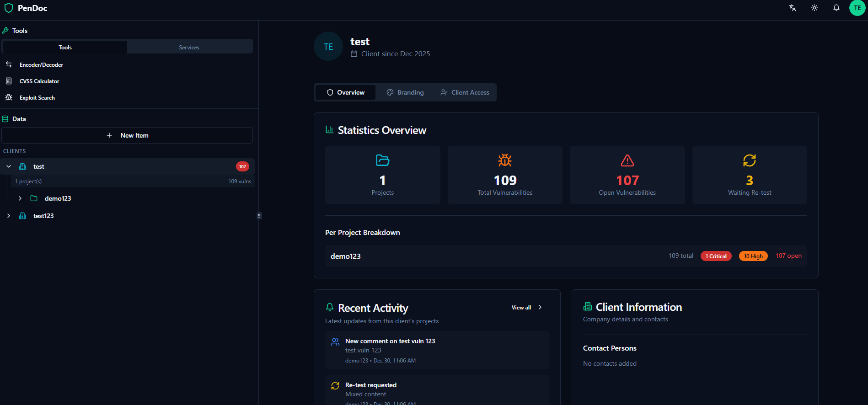
Task: Click the CVSS Calculator icon
Action: 9,81
